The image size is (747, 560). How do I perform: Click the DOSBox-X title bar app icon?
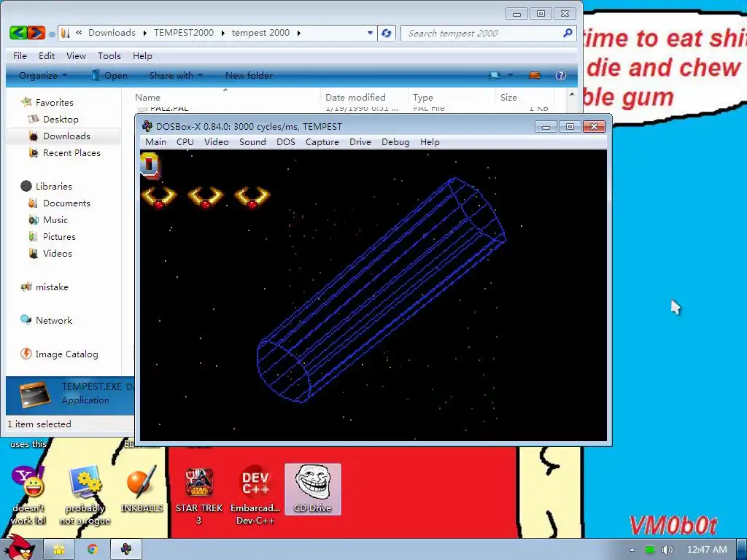click(x=147, y=126)
